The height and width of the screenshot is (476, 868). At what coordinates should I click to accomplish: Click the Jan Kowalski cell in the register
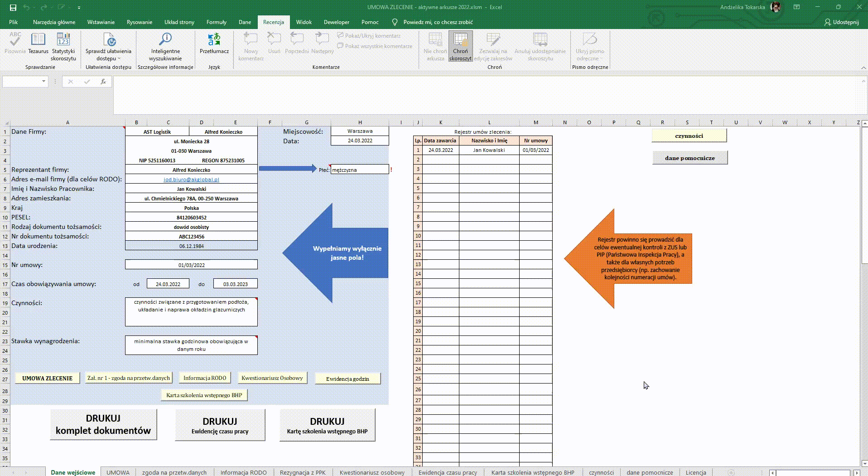[489, 150]
